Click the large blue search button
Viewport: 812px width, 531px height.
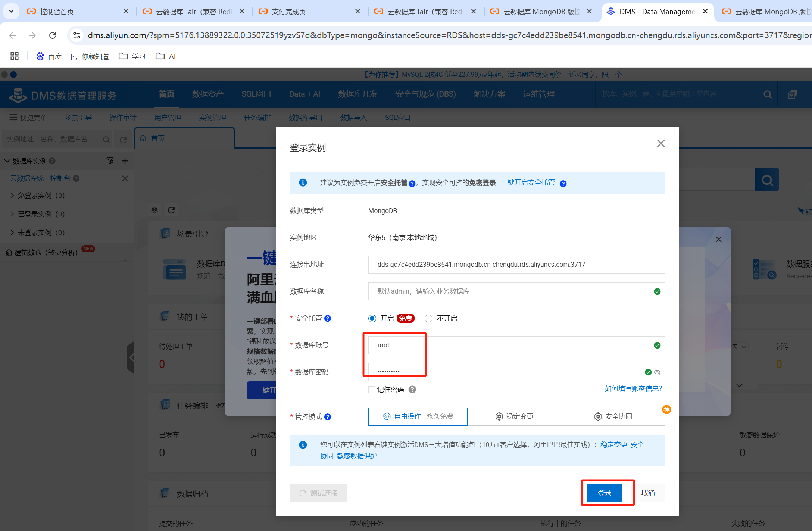[x=767, y=179]
